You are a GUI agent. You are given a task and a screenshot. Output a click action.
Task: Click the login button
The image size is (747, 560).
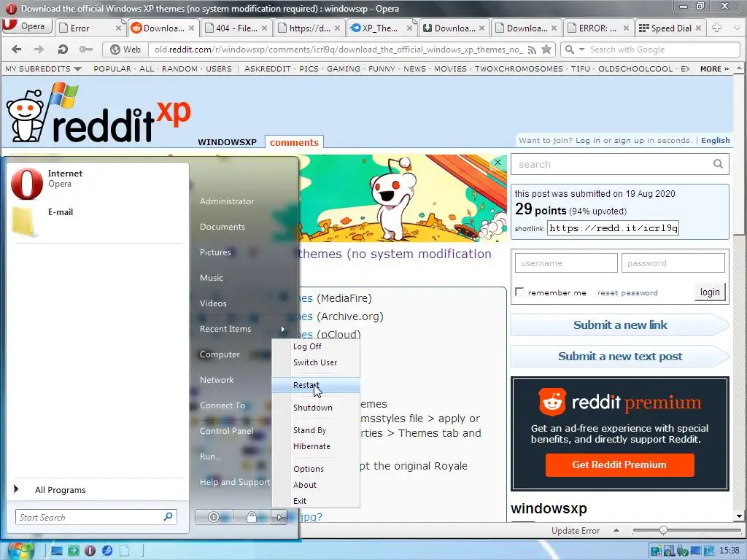pos(709,292)
